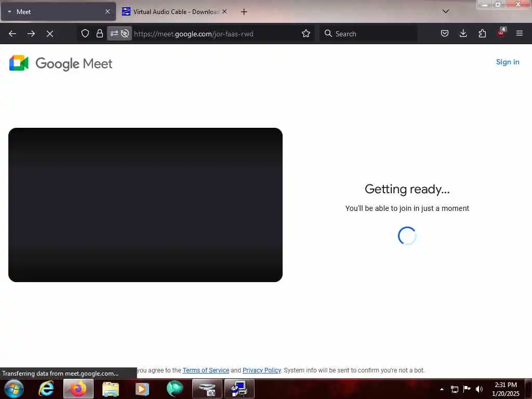
Task: Open the Downloads panel
Action: click(463, 33)
